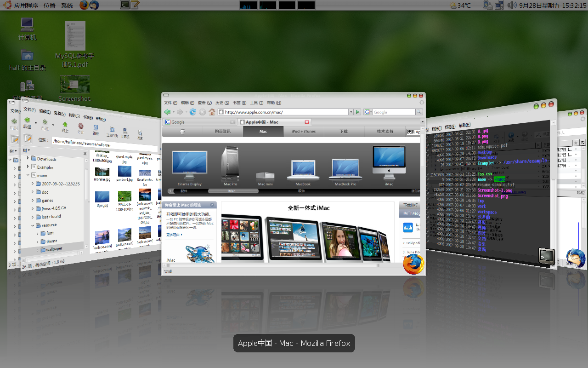Expand the Downloads tree folder
The width and height of the screenshot is (588, 368).
coord(28,158)
